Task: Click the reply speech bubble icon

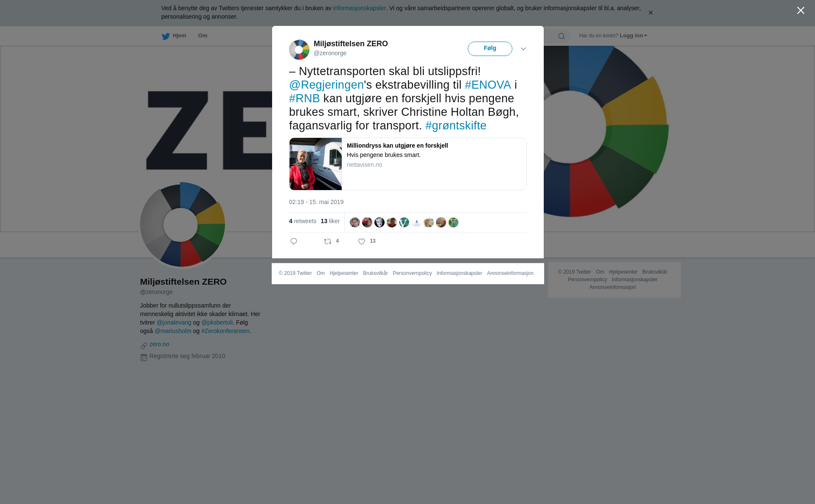Action: [294, 241]
